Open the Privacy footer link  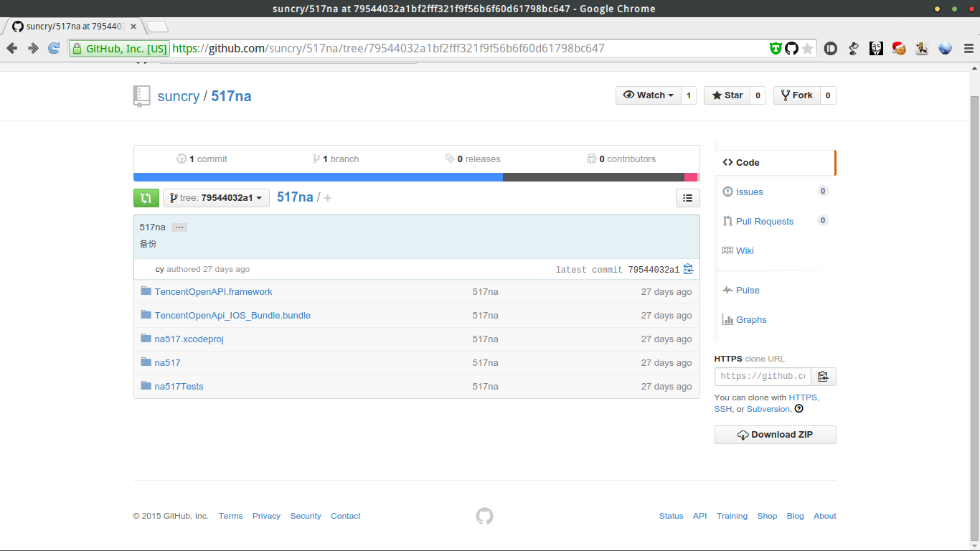(x=266, y=516)
